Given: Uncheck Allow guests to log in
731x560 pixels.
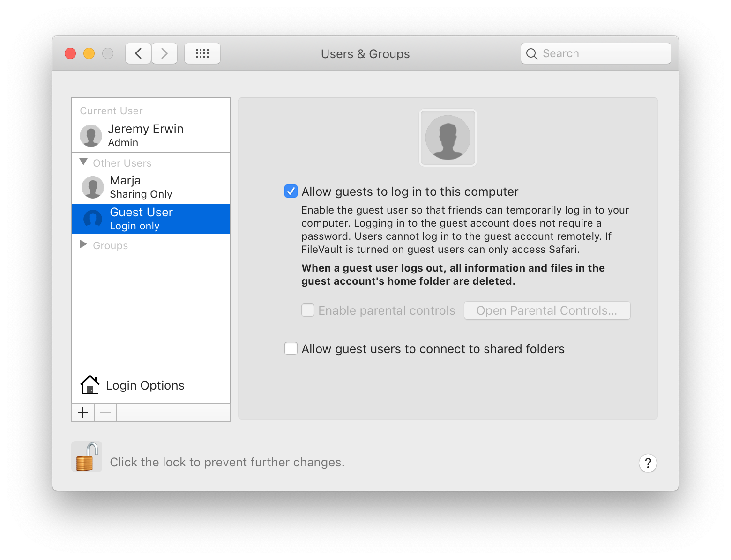Looking at the screenshot, I should point(291,191).
